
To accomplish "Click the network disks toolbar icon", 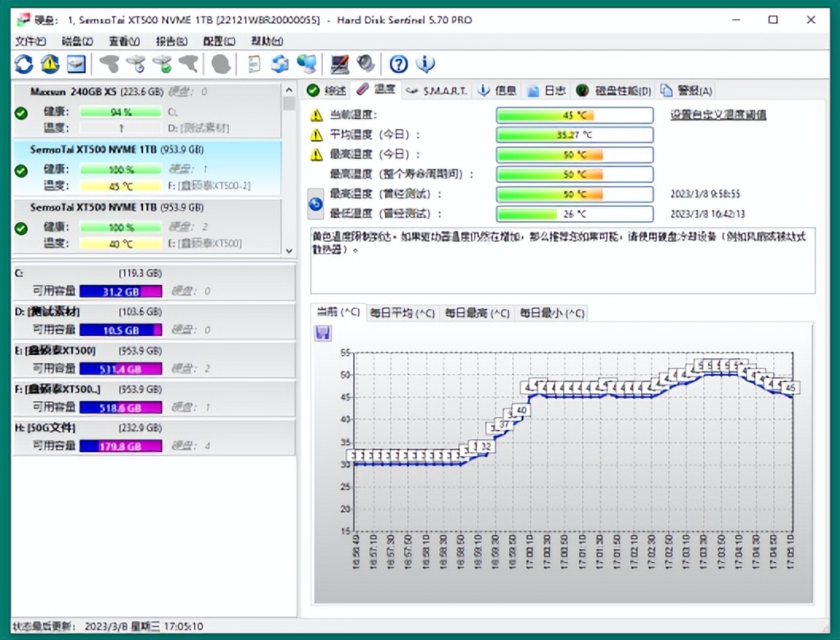I will (307, 64).
